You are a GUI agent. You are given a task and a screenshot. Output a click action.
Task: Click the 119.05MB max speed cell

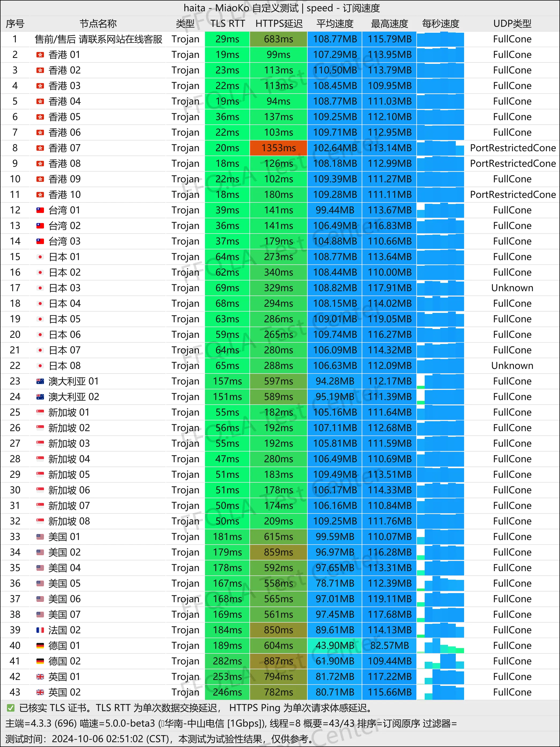coord(390,319)
